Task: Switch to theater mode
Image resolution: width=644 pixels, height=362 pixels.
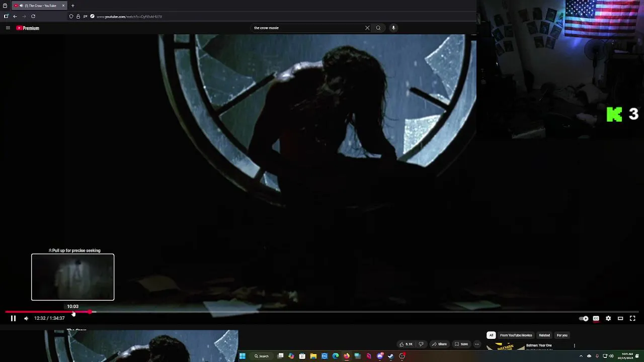Action: coord(620,318)
